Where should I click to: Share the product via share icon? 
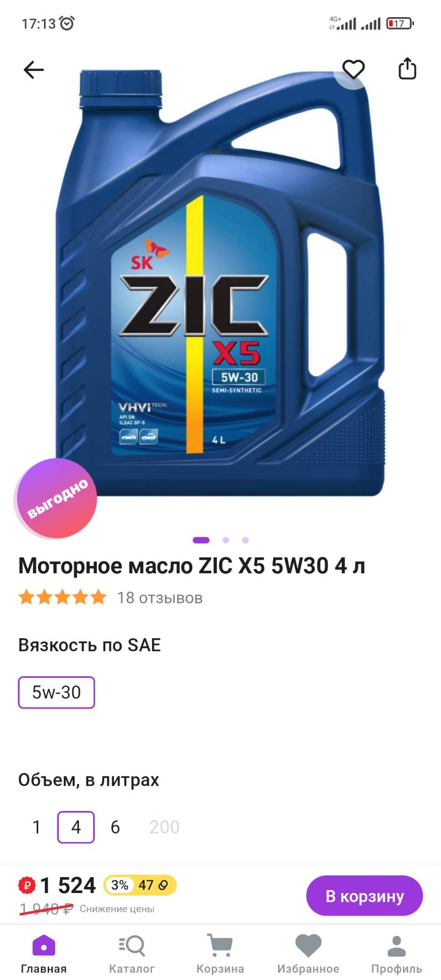tap(407, 69)
